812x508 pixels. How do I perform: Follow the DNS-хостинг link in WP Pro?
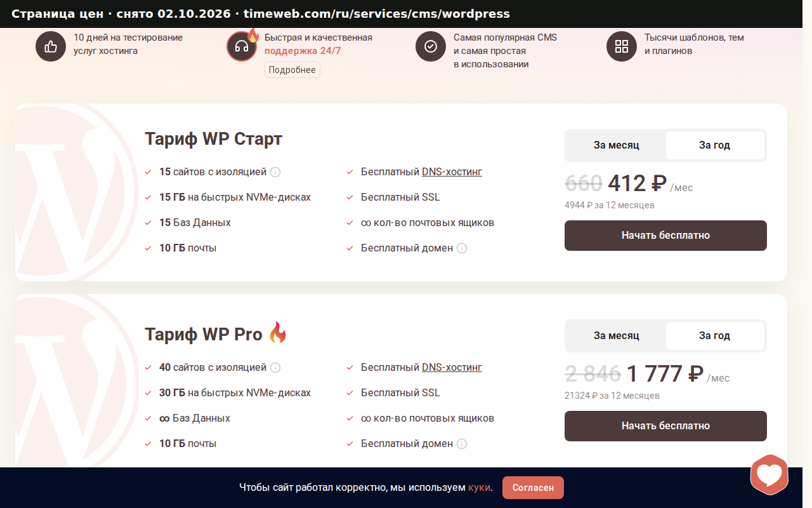point(452,368)
